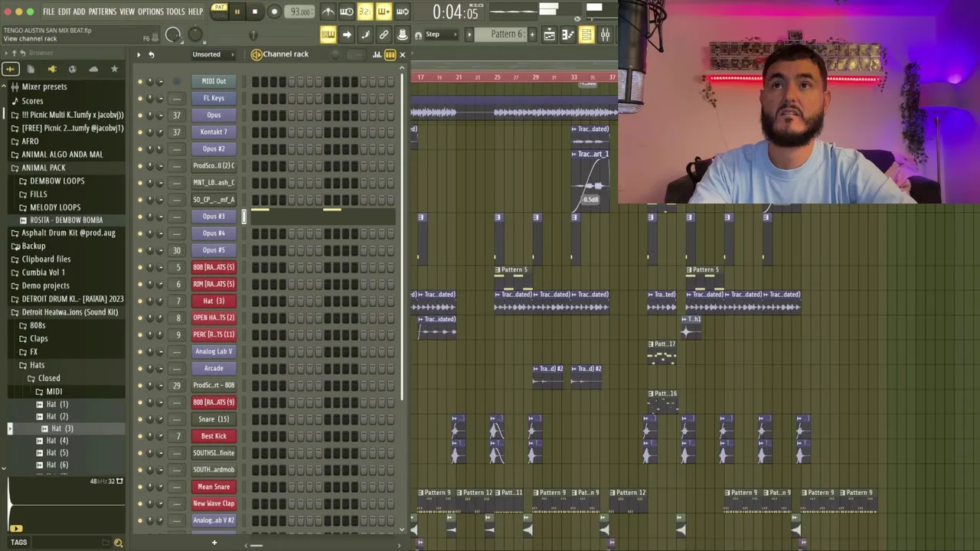Viewport: 980px width, 551px height.
Task: Switch PAT/SONG playback mode
Action: point(219,11)
